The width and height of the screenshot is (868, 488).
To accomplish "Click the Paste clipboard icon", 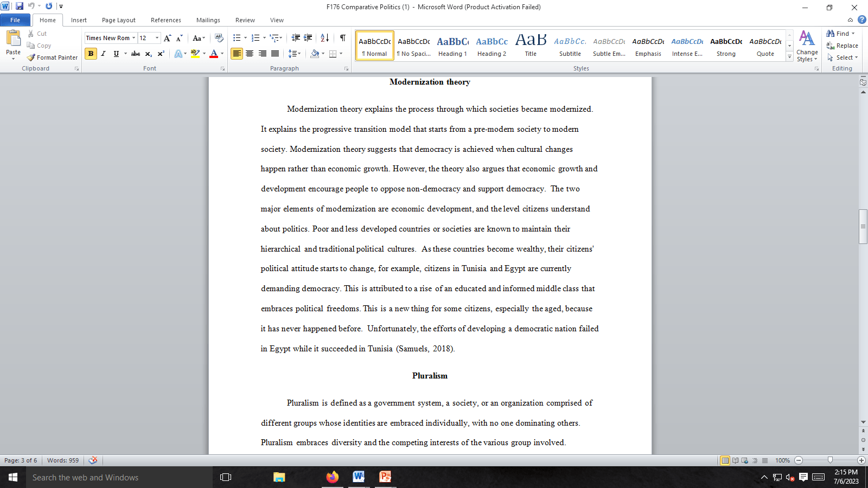I will 13,38.
